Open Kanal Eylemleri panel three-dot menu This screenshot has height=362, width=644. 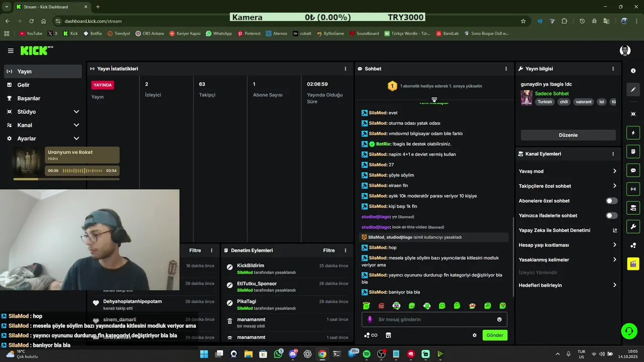613,154
